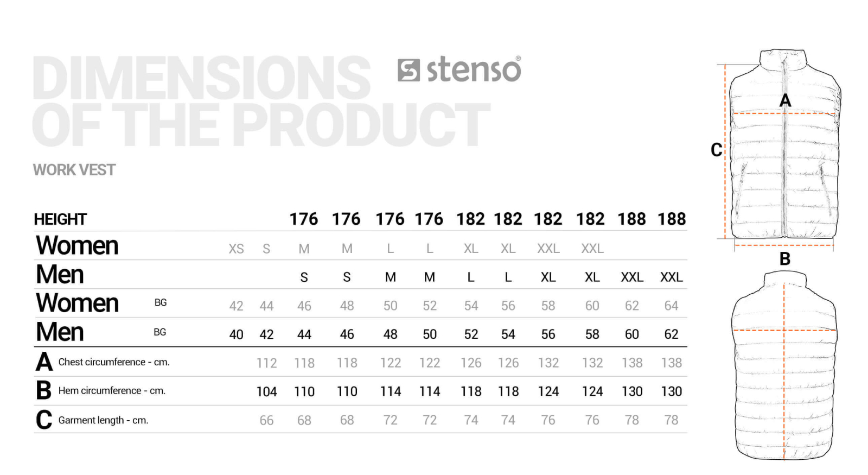
Task: Click letter C beside the front vest diagram
Action: 717,150
